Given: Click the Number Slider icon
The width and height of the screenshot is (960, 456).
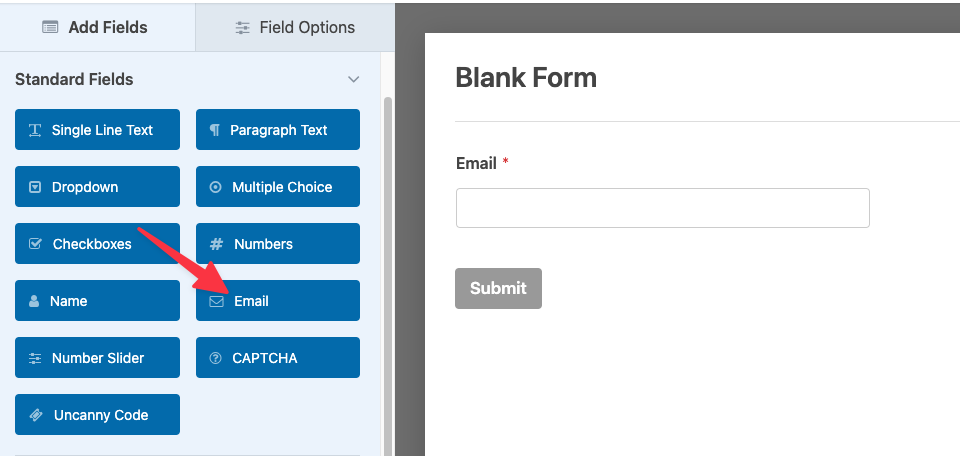Looking at the screenshot, I should point(35,358).
